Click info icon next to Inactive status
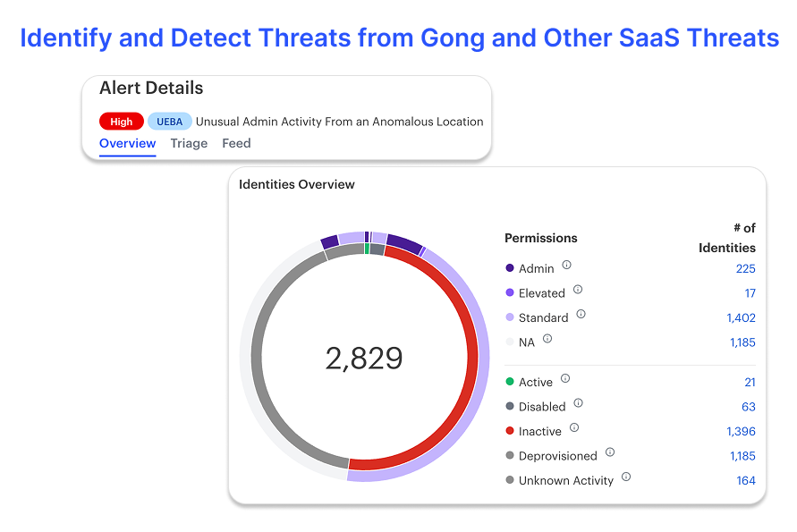 click(x=574, y=428)
